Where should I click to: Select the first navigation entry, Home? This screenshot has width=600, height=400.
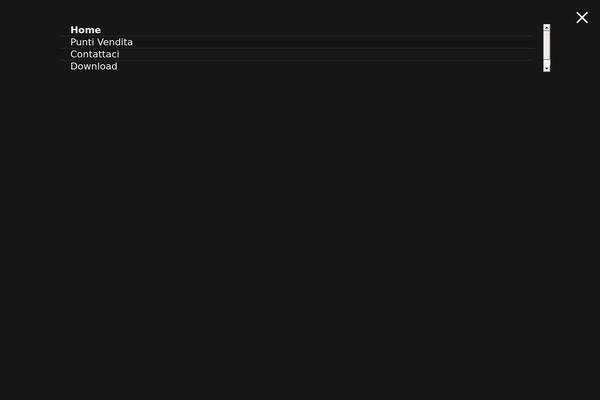(86, 30)
